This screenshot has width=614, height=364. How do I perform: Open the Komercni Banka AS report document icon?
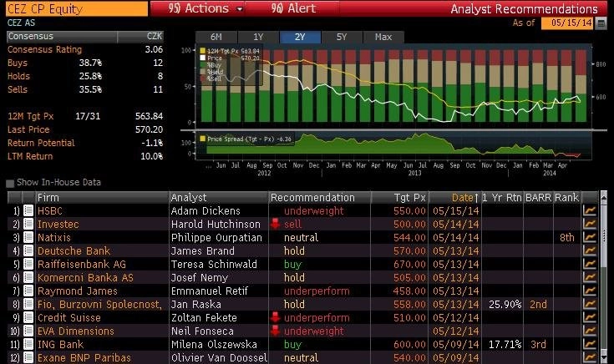(x=28, y=277)
